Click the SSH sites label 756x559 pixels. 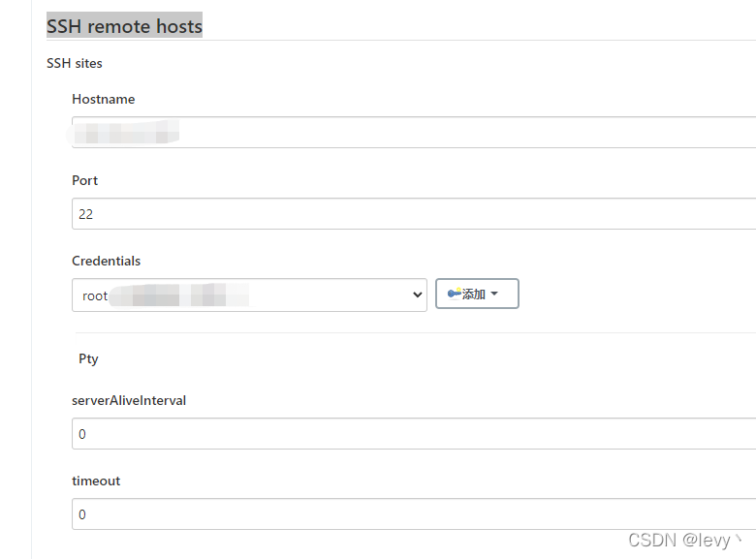coord(75,63)
